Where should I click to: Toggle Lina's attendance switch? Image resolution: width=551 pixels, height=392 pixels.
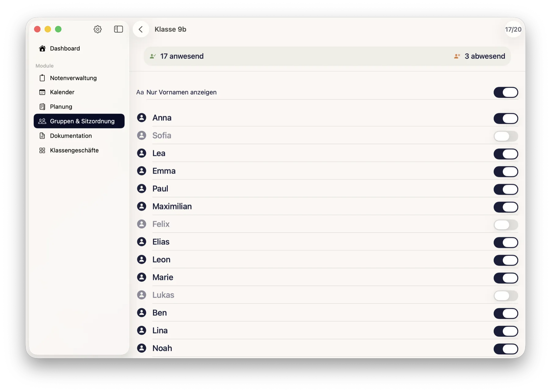(506, 331)
